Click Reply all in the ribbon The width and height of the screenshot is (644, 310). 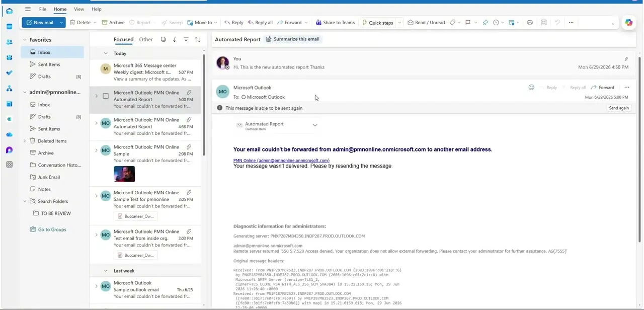click(x=260, y=23)
